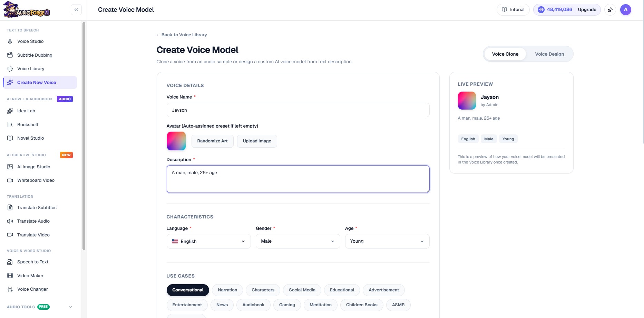Click the Jayson gradient avatar in Live Preview
Image resolution: width=644 pixels, height=318 pixels.
tap(467, 101)
